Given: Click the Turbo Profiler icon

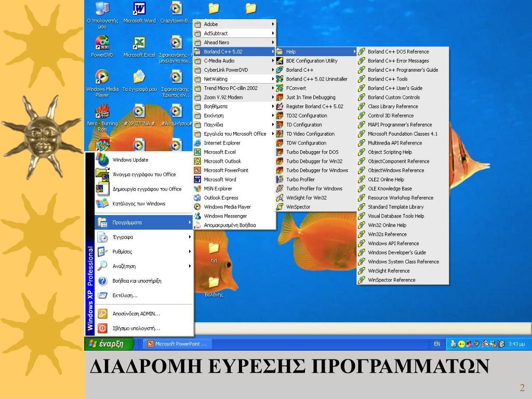Looking at the screenshot, I should click(x=280, y=179).
